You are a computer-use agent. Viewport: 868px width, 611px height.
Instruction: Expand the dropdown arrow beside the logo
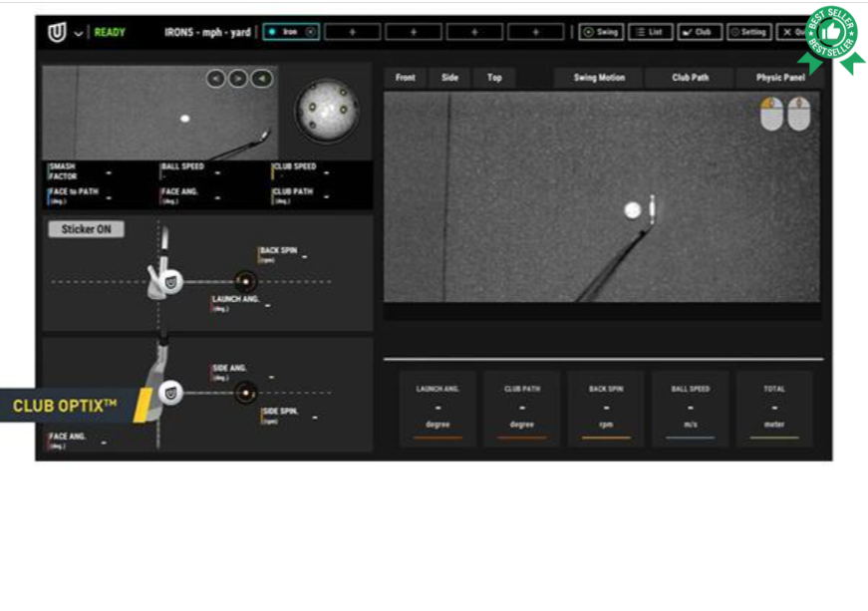[x=78, y=33]
